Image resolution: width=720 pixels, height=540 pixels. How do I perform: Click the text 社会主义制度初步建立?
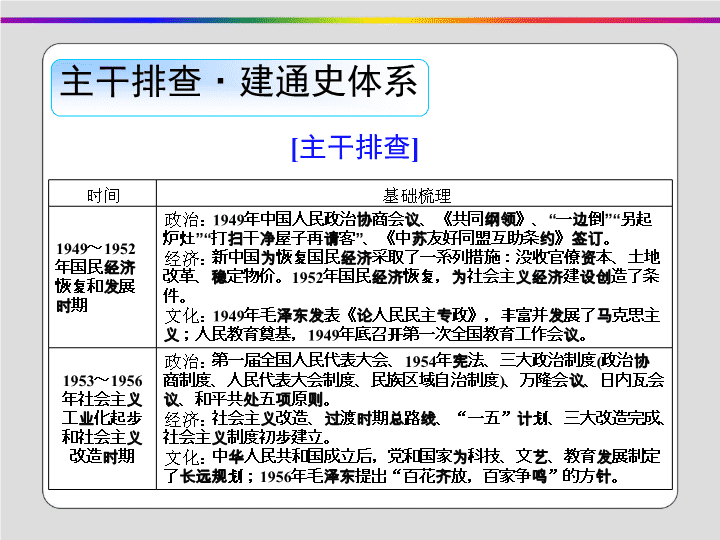(243, 437)
